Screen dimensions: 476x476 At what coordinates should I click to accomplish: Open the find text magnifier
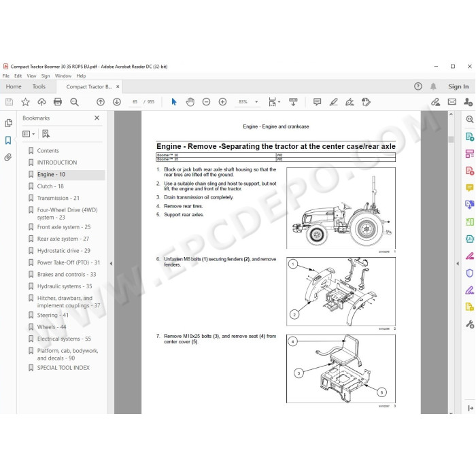(x=74, y=102)
